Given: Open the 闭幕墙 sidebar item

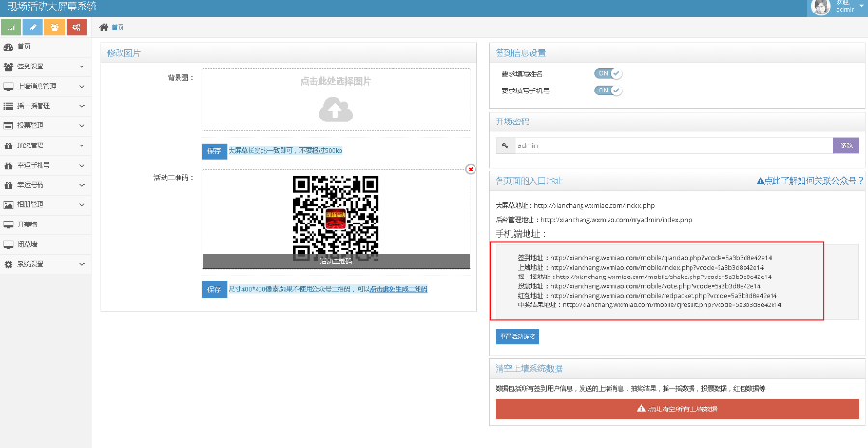Looking at the screenshot, I should [x=45, y=244].
